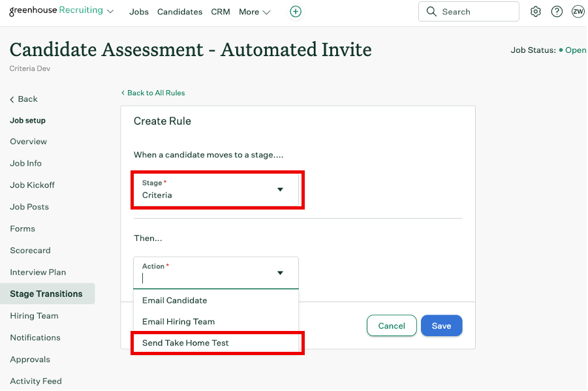Open the Action dropdown arrow
This screenshot has width=588, height=391.
point(280,273)
